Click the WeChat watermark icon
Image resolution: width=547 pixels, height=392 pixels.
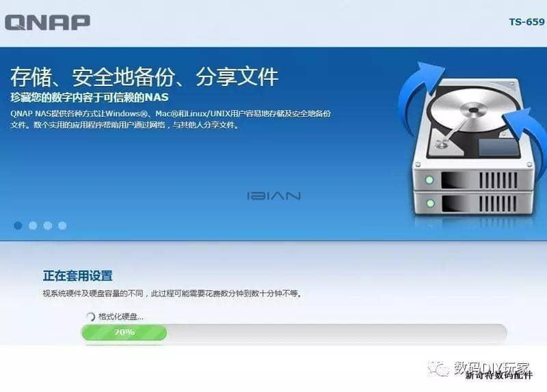tap(438, 369)
